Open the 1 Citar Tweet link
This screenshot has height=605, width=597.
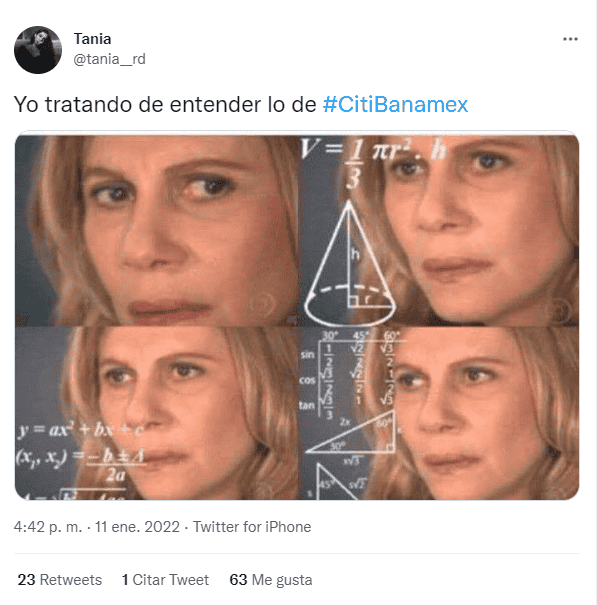pyautogui.click(x=165, y=580)
